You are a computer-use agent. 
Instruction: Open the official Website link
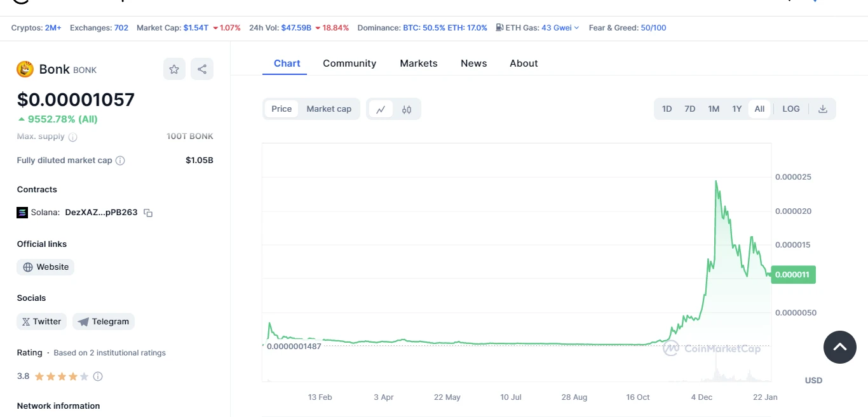[46, 267]
